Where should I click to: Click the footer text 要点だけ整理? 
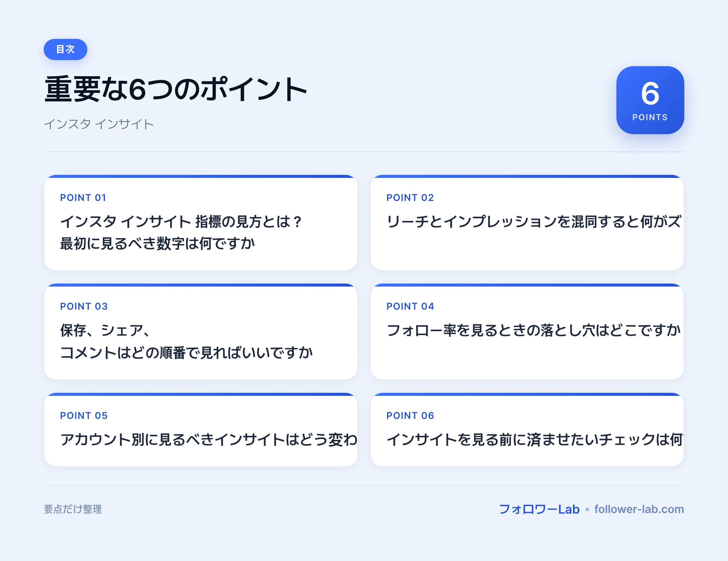point(73,509)
